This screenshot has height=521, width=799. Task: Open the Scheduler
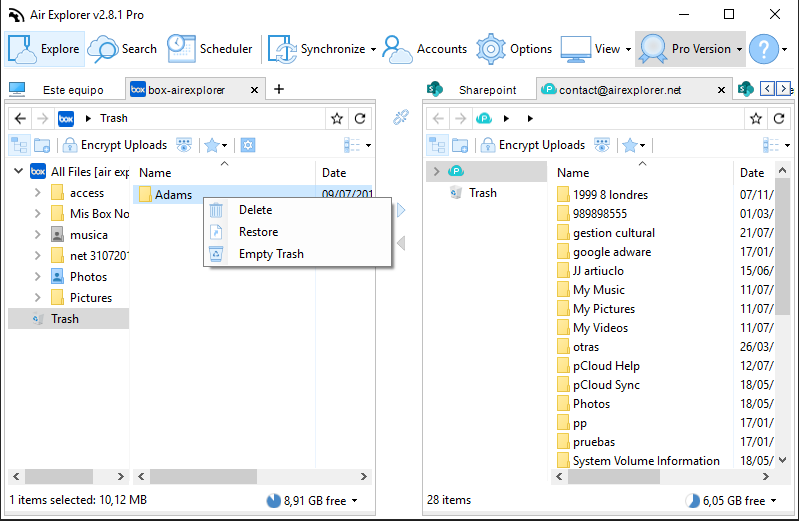click(x=210, y=49)
